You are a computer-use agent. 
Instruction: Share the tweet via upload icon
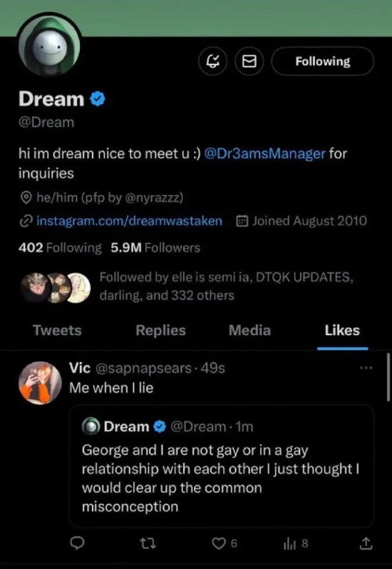(x=366, y=542)
